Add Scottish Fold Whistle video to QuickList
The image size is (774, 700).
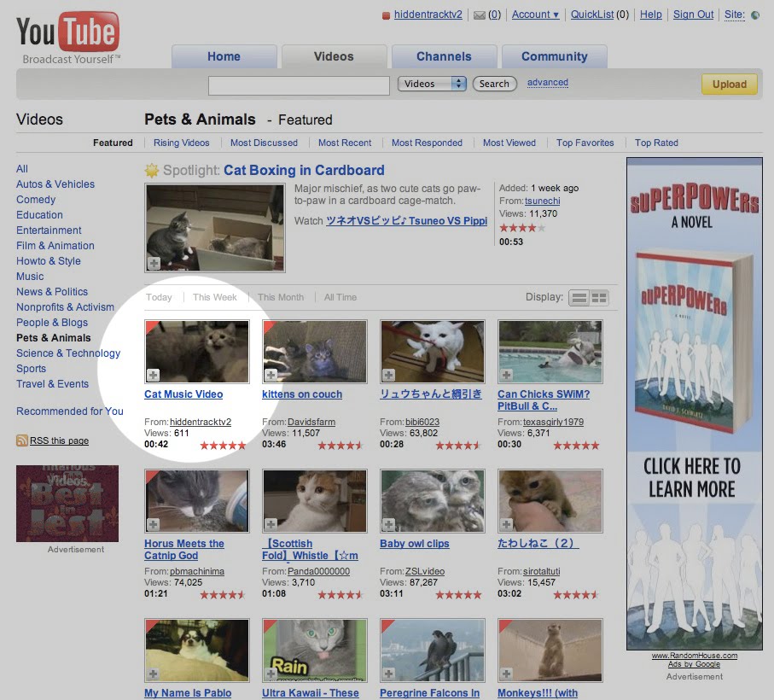[271, 524]
